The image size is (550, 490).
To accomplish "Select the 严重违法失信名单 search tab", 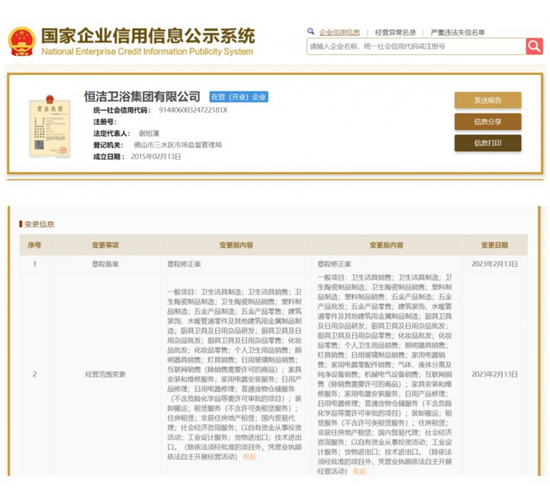I will pos(458,32).
